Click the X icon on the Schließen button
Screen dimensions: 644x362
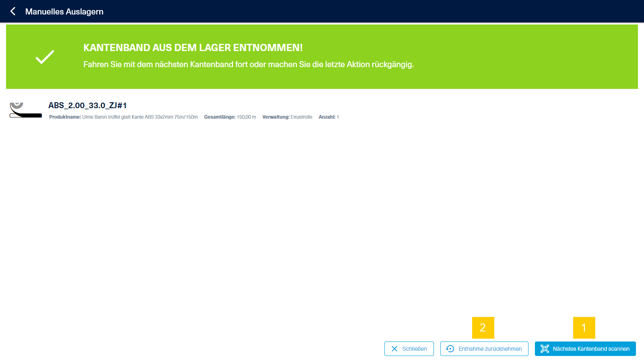(394, 349)
